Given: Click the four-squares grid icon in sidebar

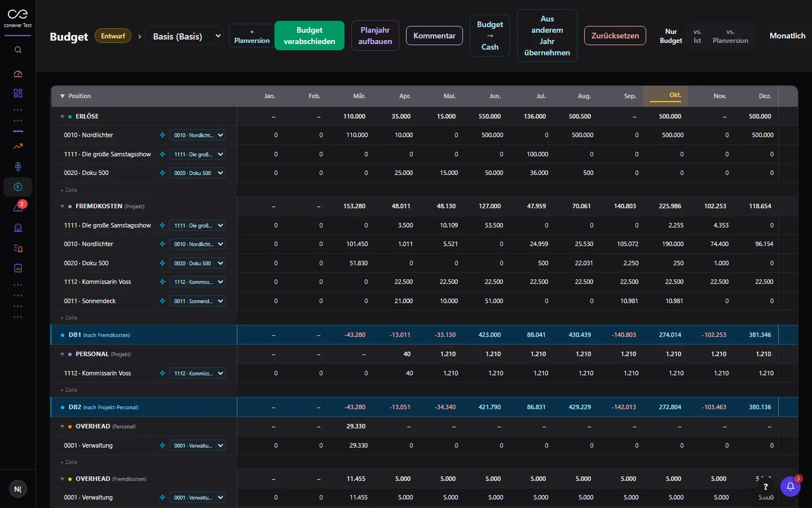Looking at the screenshot, I should click(18, 93).
